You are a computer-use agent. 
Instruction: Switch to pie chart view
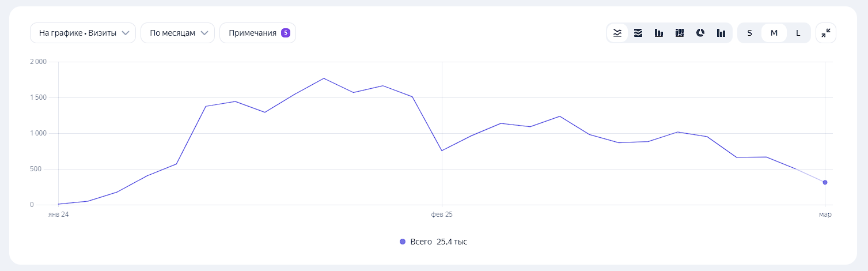tap(700, 33)
